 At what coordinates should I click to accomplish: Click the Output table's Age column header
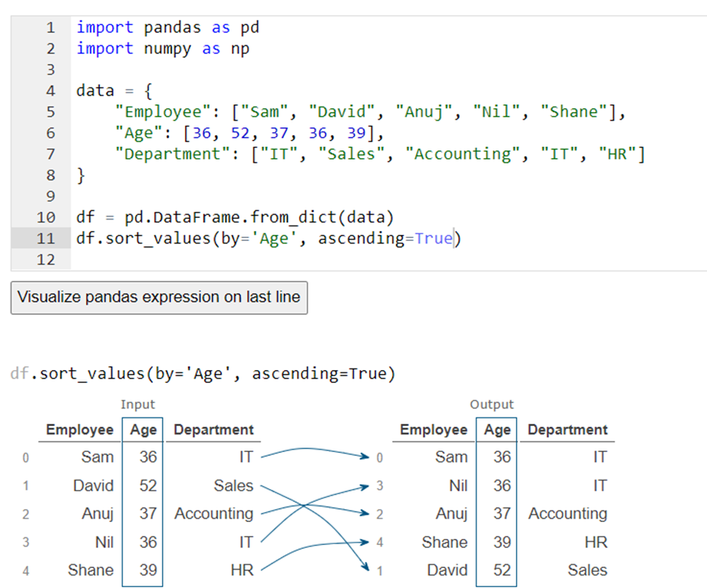(497, 430)
